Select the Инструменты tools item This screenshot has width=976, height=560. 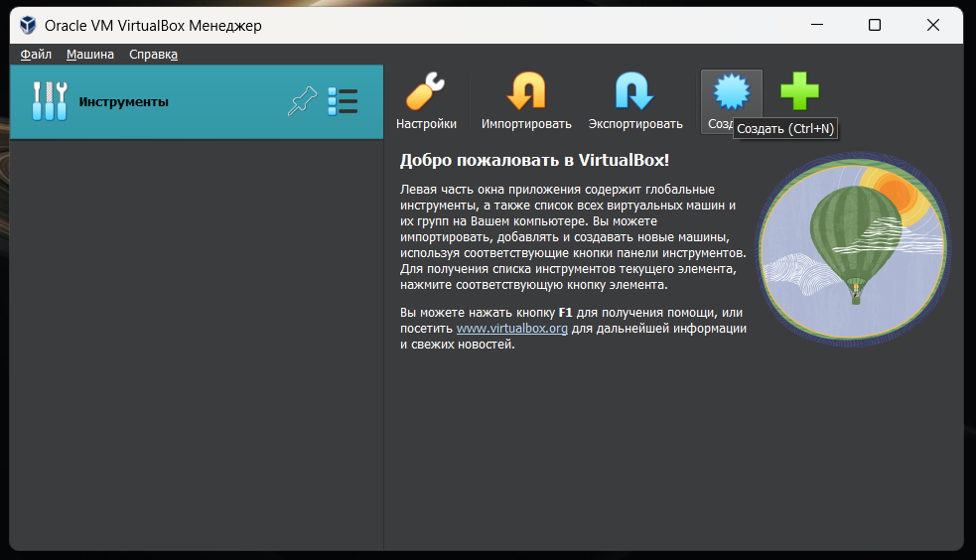click(x=197, y=102)
